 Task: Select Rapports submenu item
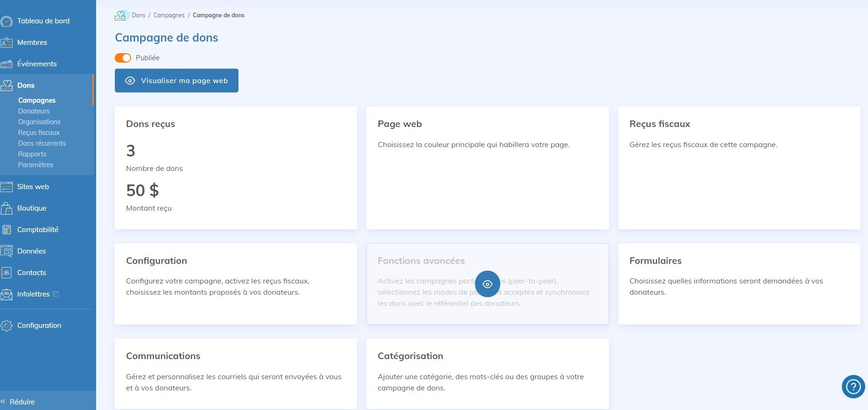click(32, 154)
